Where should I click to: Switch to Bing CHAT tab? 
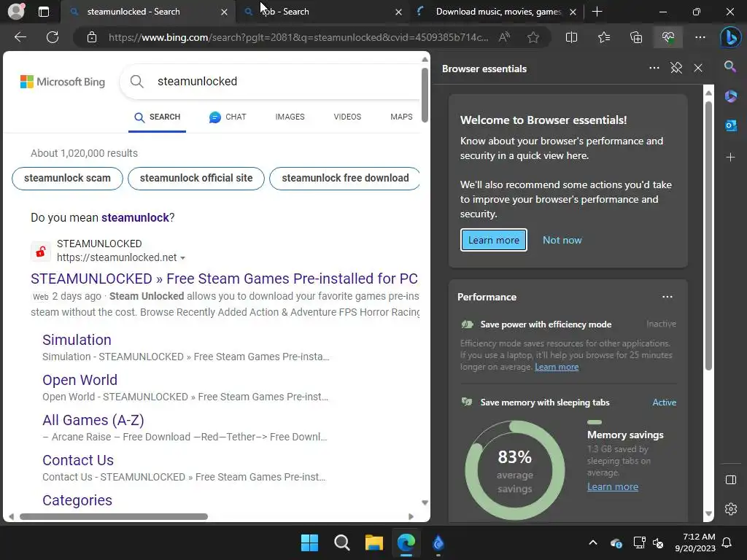[x=228, y=117]
